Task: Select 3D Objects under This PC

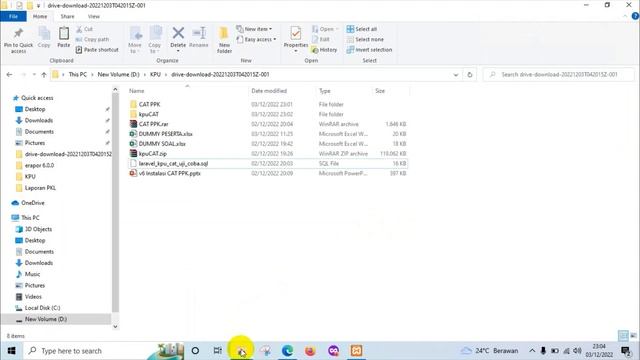Action: (38, 229)
